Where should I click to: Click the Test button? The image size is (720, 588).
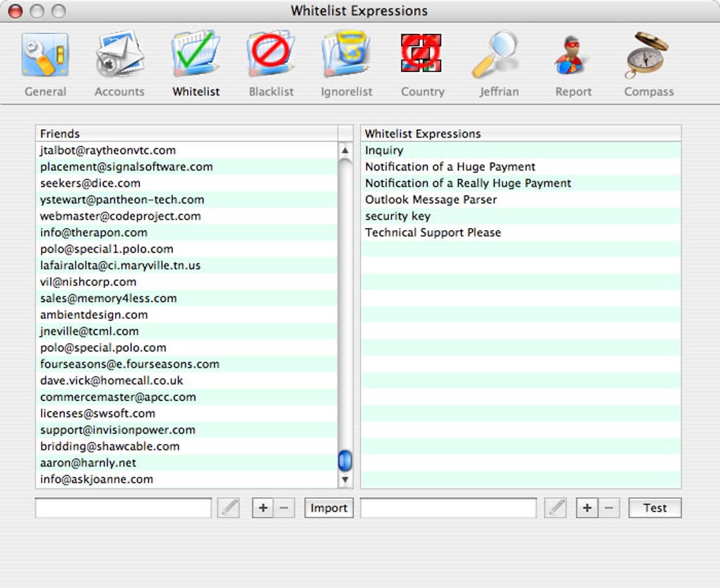point(655,508)
